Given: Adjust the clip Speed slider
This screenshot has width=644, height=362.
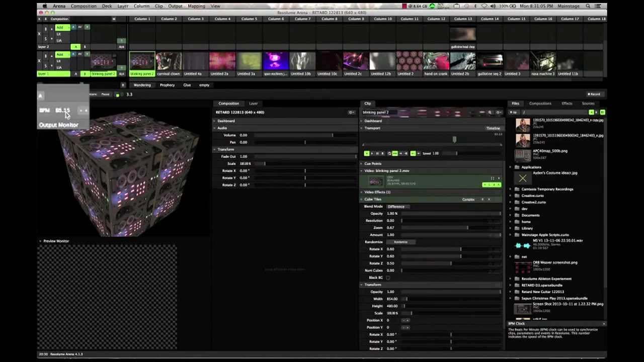Looking at the screenshot, I should pyautogui.click(x=470, y=153).
